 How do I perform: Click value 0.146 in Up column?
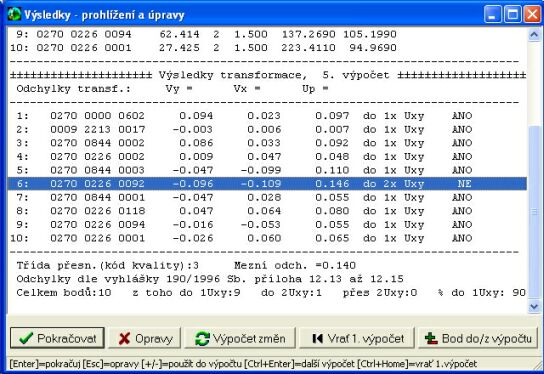pyautogui.click(x=332, y=184)
